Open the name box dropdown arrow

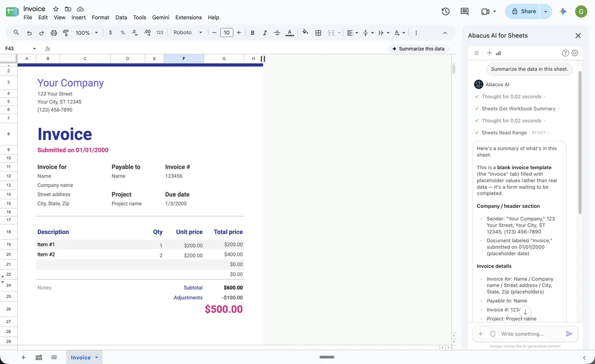(x=34, y=49)
